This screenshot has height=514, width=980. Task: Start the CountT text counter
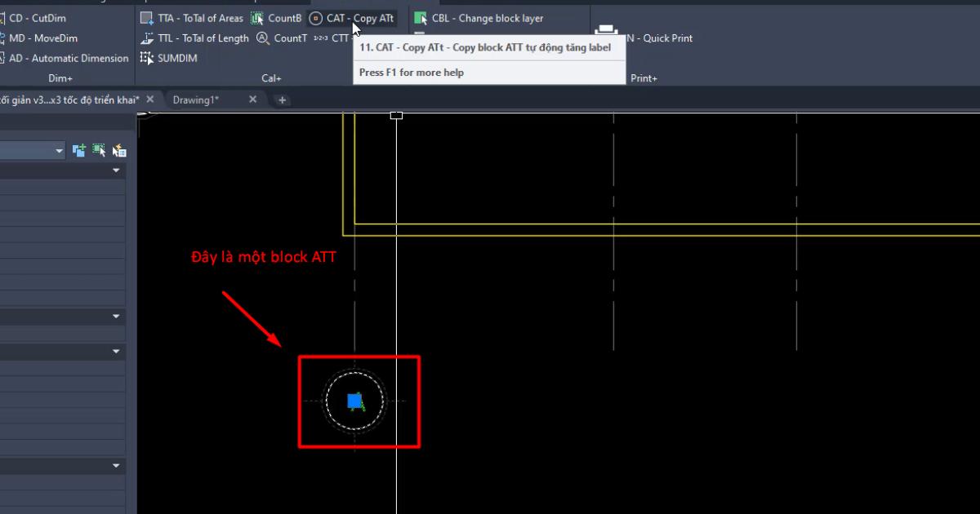tap(282, 38)
